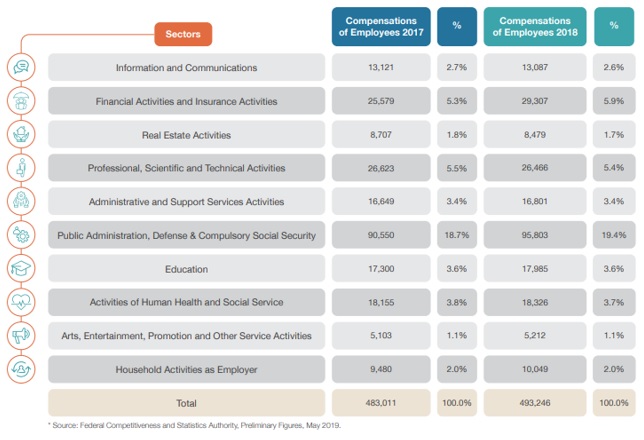
Task: Click the Household Activities circular arrows icon
Action: pyautogui.click(x=21, y=369)
